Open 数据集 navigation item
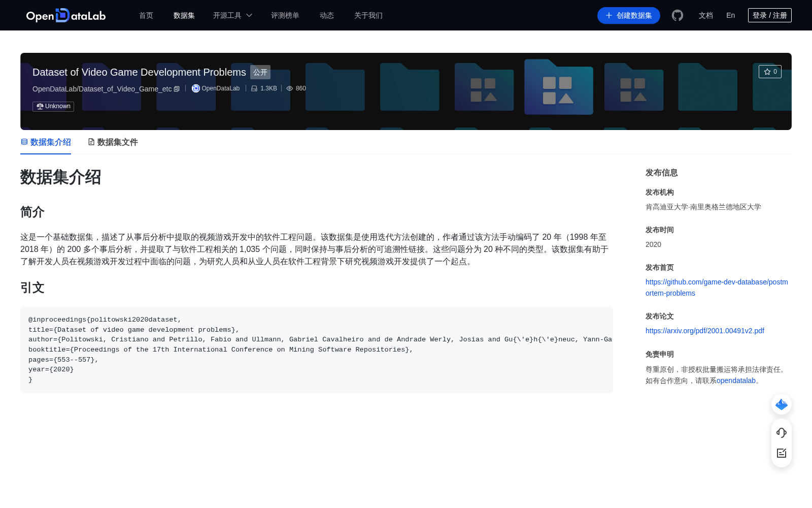Viewport: 812px width, 508px height. (184, 15)
